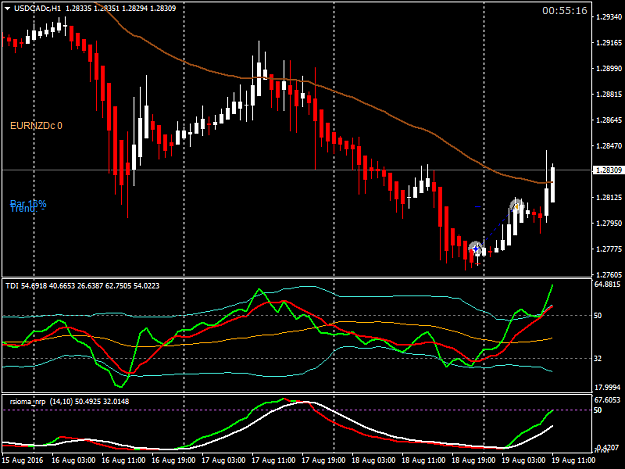Click the rsioma scale value 67.6053
625x469 pixels.
(x=607, y=400)
